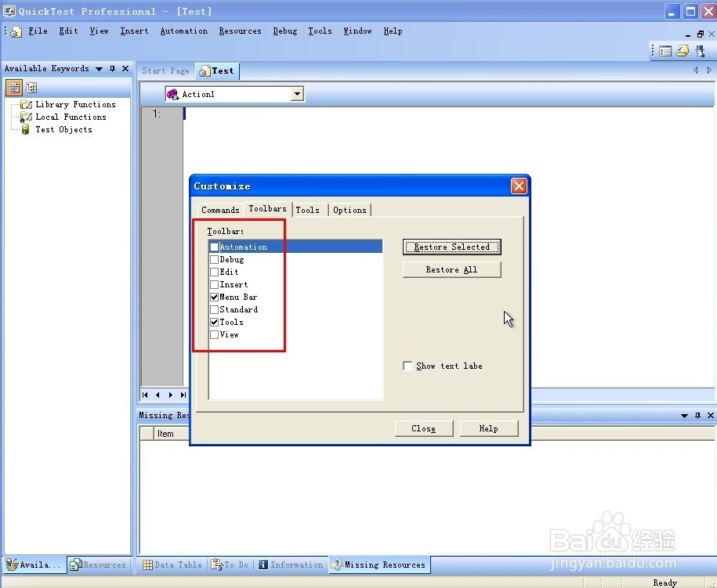Click the Tools toolbar Object Spy icon

(x=700, y=51)
